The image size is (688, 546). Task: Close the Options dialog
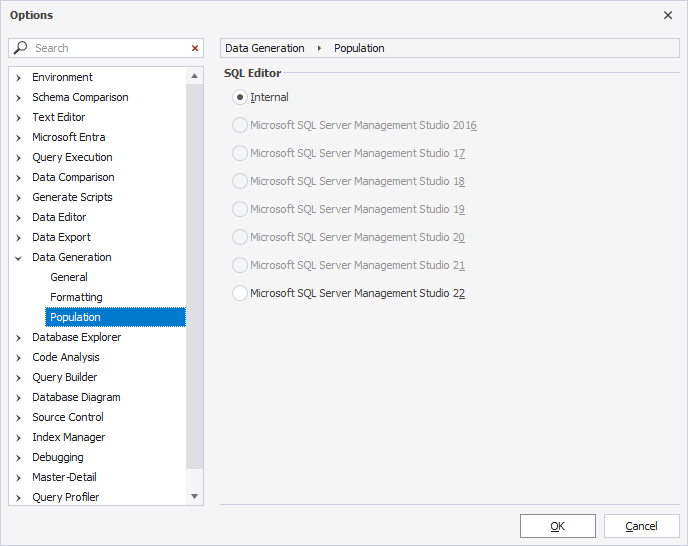pos(668,15)
